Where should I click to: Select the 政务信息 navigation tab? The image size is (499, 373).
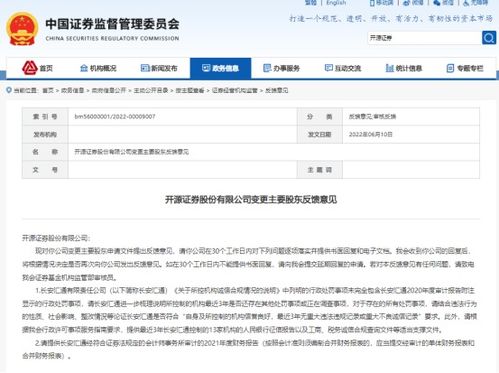click(220, 68)
